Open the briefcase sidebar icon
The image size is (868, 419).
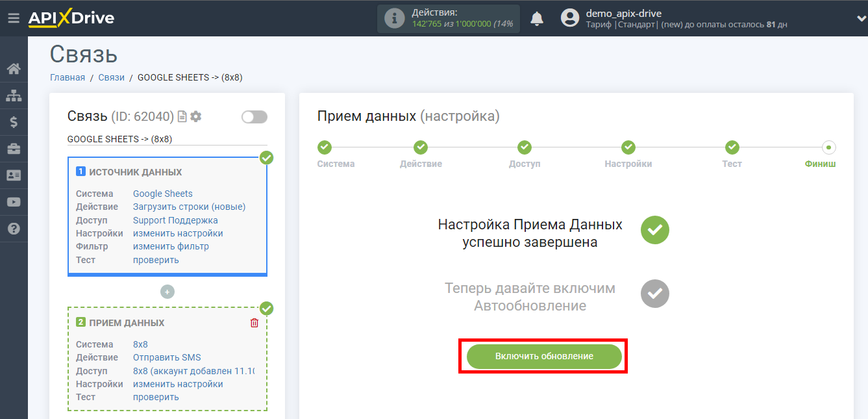point(14,149)
